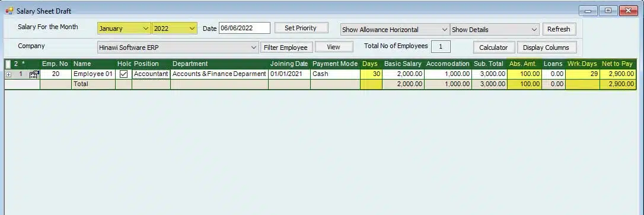Screen dimensions: 644x215
Task: Click the employee details icon in row 1
Action: pos(34,74)
